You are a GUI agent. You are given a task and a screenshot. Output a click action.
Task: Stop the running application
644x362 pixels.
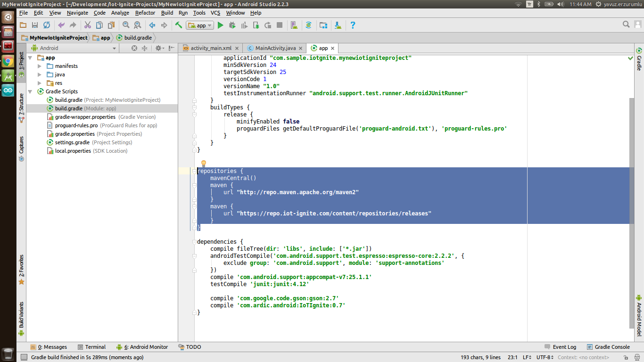(279, 25)
